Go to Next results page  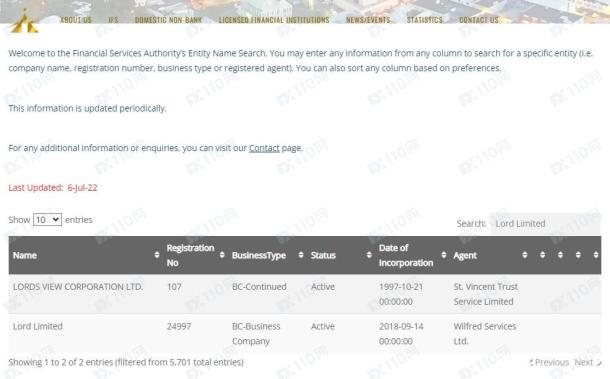pyautogui.click(x=587, y=363)
